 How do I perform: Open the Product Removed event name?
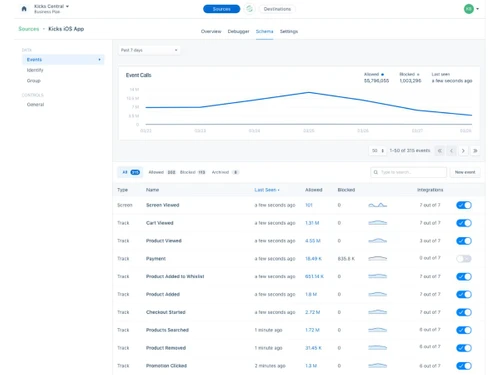pos(166,348)
